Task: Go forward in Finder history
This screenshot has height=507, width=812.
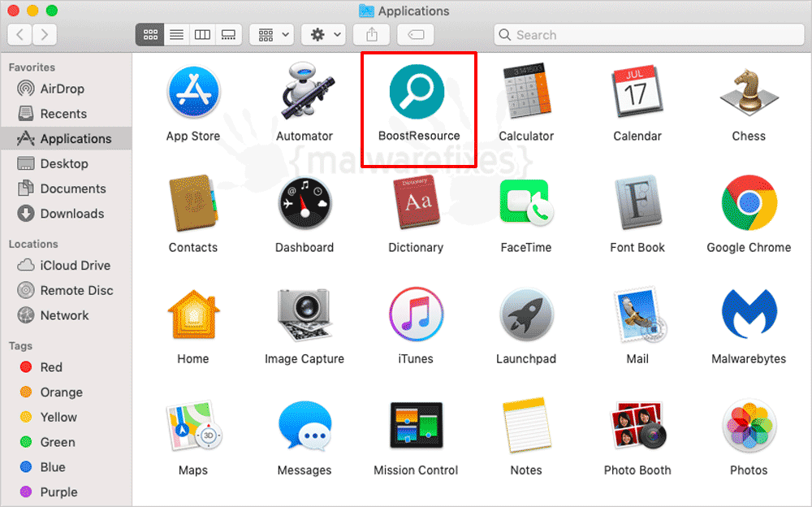Action: (45, 35)
